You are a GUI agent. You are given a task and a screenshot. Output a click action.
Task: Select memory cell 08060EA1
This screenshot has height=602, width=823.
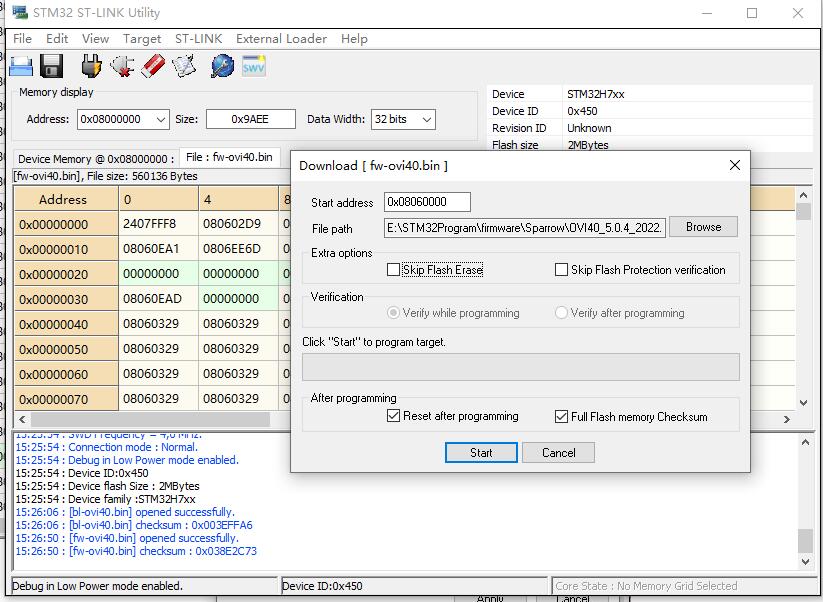coord(159,249)
